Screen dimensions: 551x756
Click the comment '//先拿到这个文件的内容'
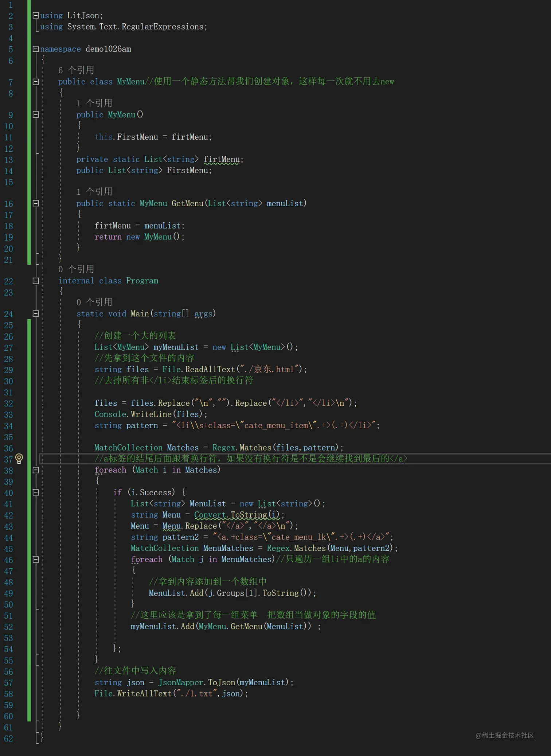coord(144,358)
